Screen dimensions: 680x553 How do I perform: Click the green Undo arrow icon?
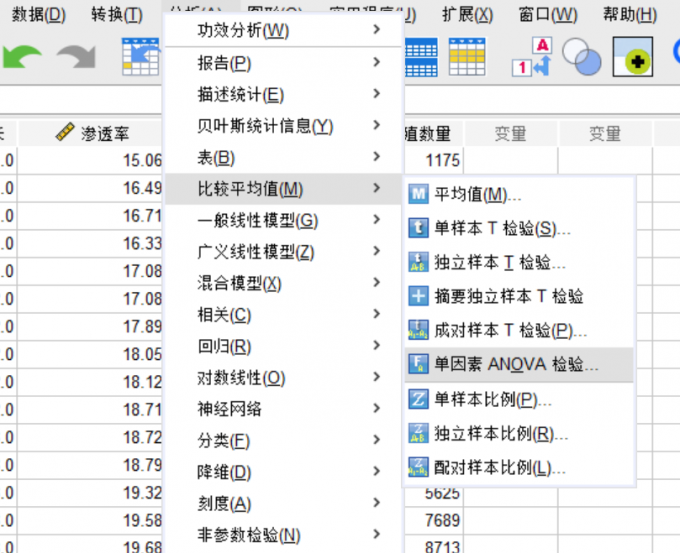pos(22,57)
